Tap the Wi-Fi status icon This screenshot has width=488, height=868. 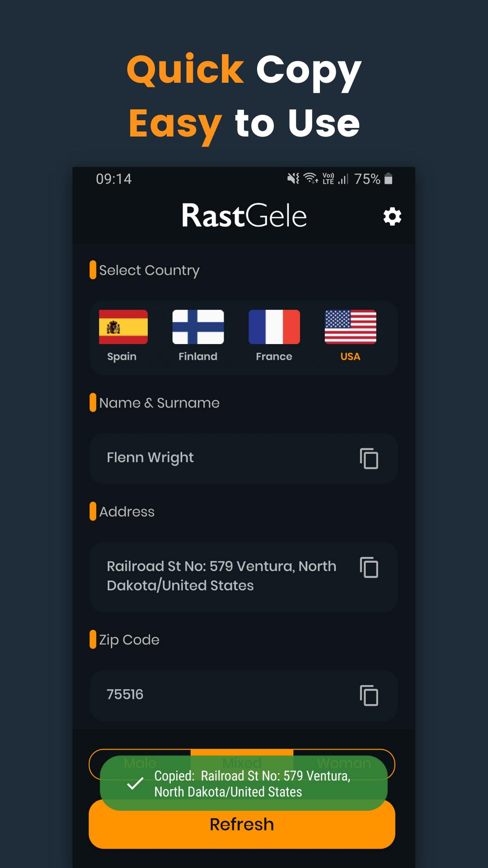coord(311,179)
